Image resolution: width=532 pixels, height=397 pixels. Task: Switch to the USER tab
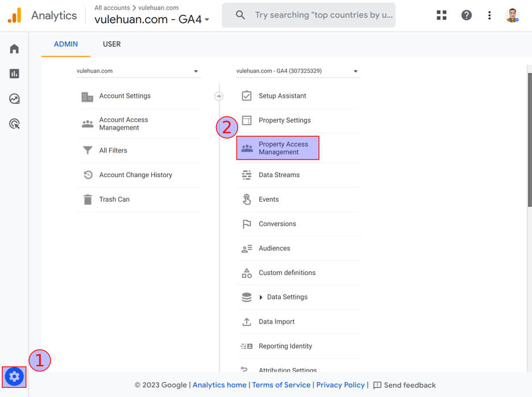pyautogui.click(x=111, y=44)
